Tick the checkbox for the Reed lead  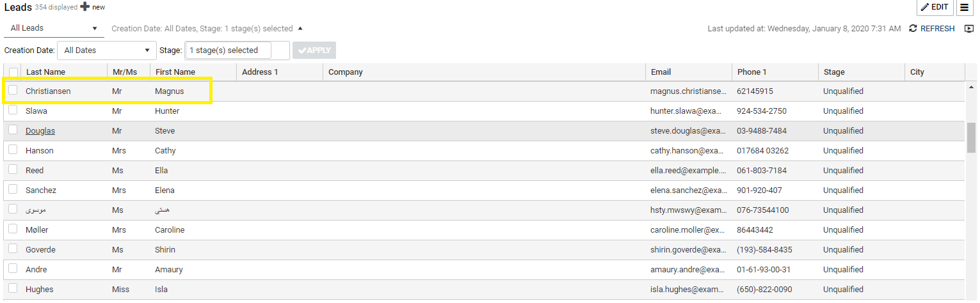coord(13,170)
